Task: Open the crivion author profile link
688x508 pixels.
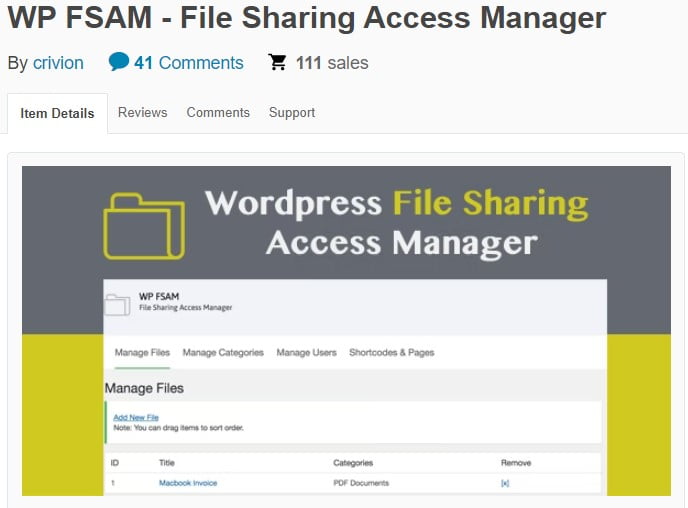Action: pyautogui.click(x=58, y=63)
